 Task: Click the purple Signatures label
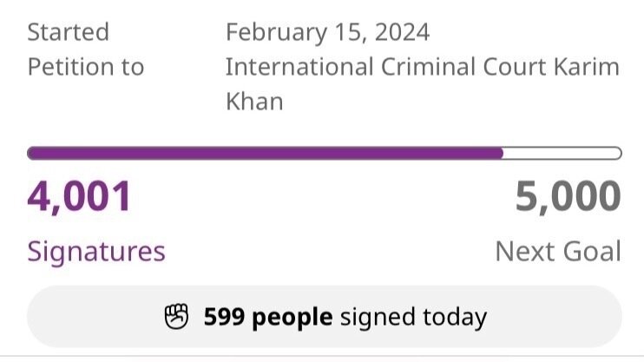click(96, 252)
